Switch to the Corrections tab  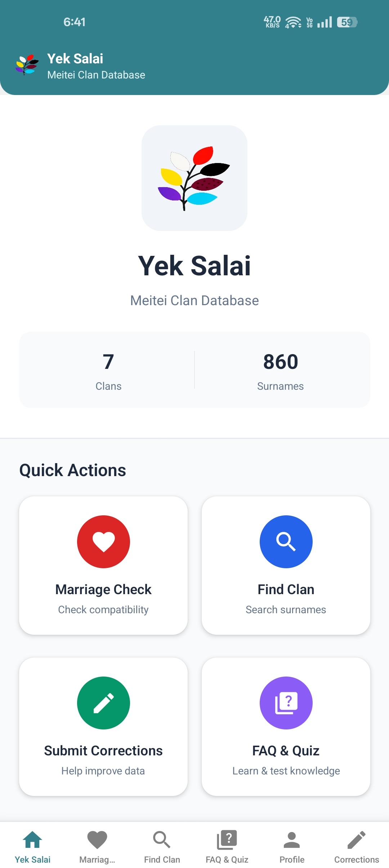(x=357, y=846)
